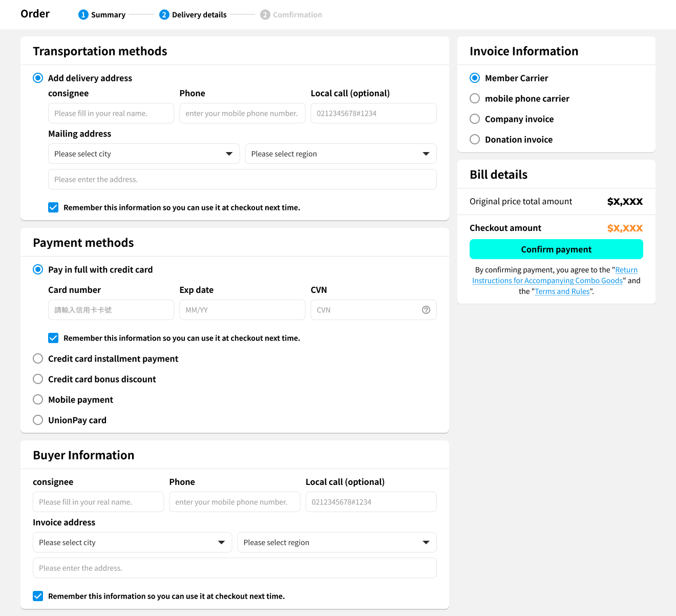Click the Card number input field
This screenshot has width=676, height=616.
coord(111,310)
